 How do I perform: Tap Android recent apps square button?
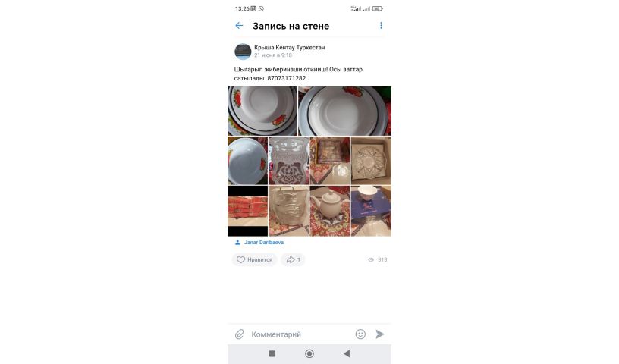pyautogui.click(x=272, y=353)
